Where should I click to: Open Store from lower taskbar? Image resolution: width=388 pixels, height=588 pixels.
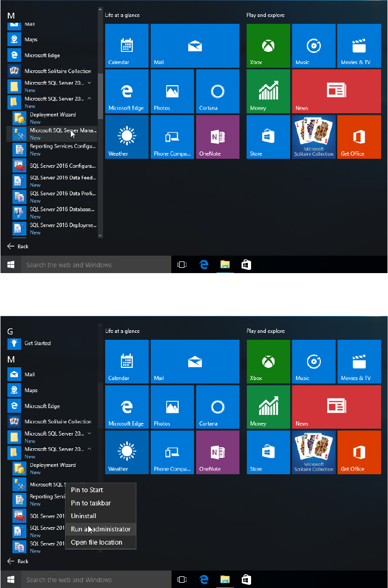coord(246,580)
